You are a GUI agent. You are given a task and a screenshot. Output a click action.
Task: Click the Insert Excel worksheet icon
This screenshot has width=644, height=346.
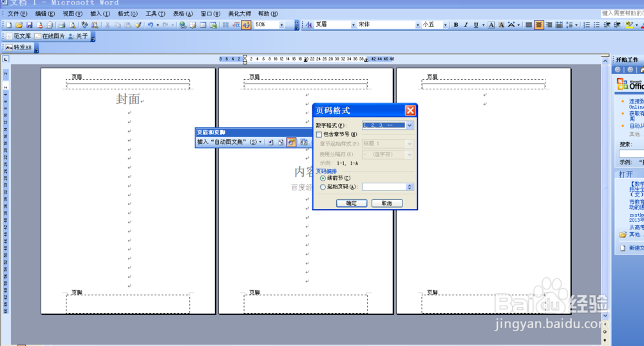[213, 25]
